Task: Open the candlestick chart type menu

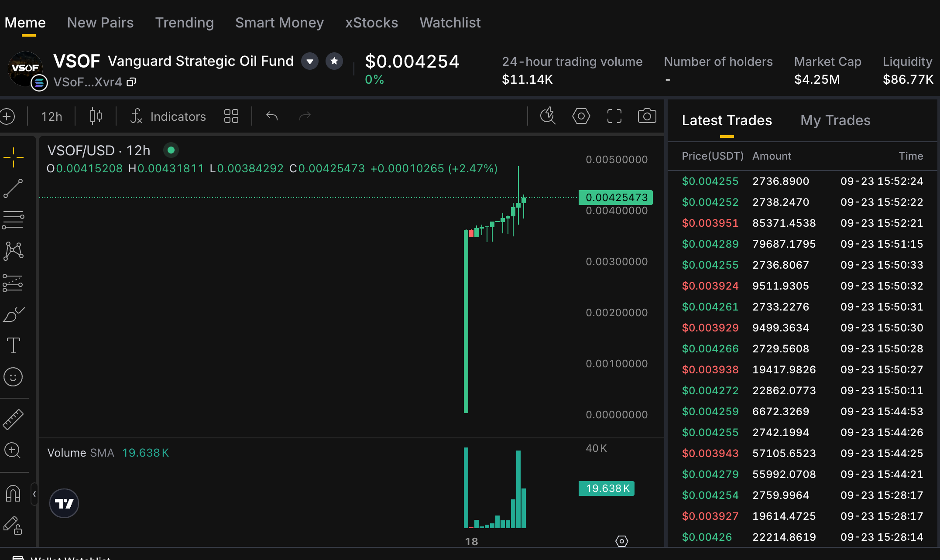Action: (96, 116)
